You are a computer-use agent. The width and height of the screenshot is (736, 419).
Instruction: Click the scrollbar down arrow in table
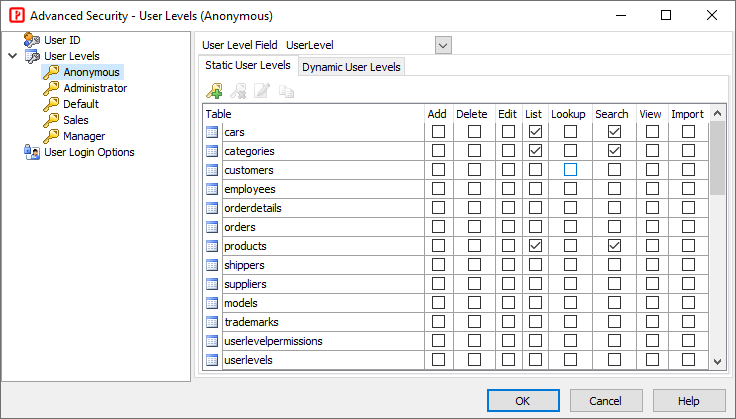717,362
